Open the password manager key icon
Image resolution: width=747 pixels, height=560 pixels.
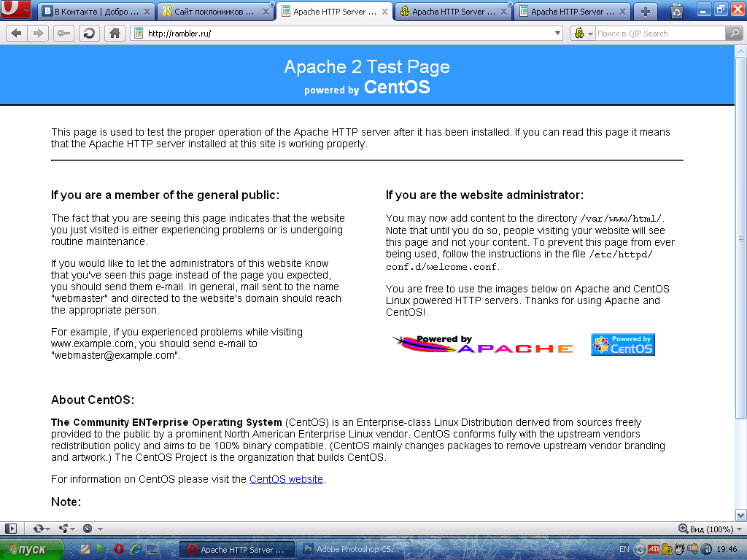click(64, 34)
